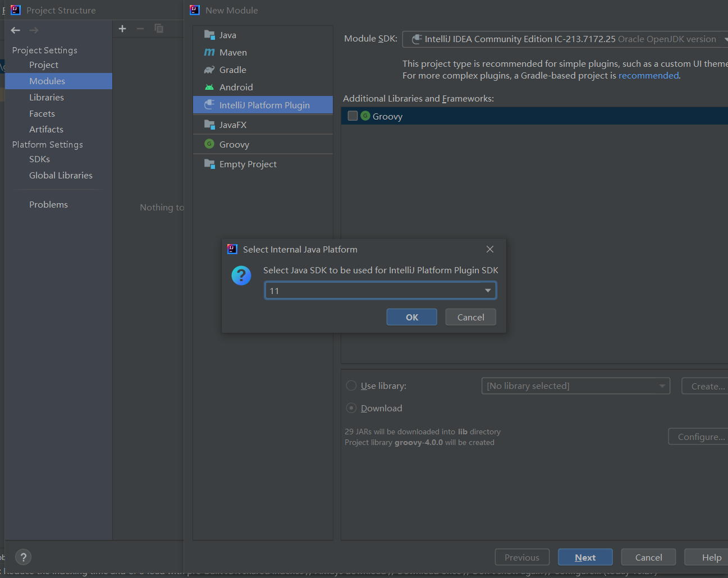Select the Download radio button
The width and height of the screenshot is (728, 578).
pos(351,408)
